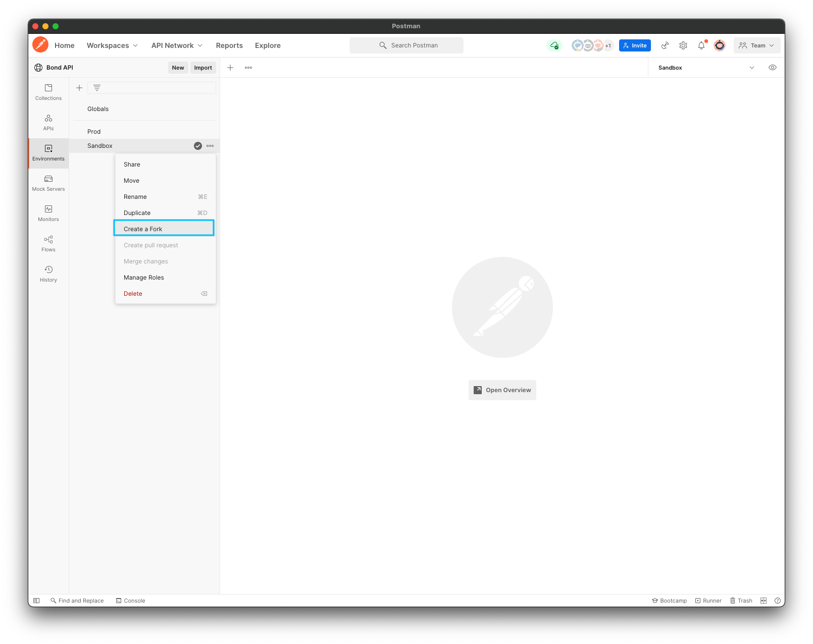Image resolution: width=813 pixels, height=644 pixels.
Task: Choose Rename in the context menu
Action: click(166, 197)
